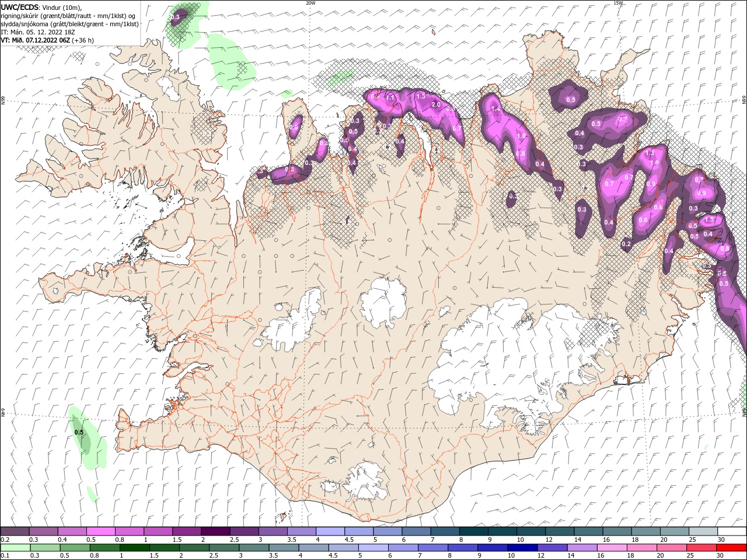Click the UWC/ECDS title in the header box

pyautogui.click(x=20, y=7)
